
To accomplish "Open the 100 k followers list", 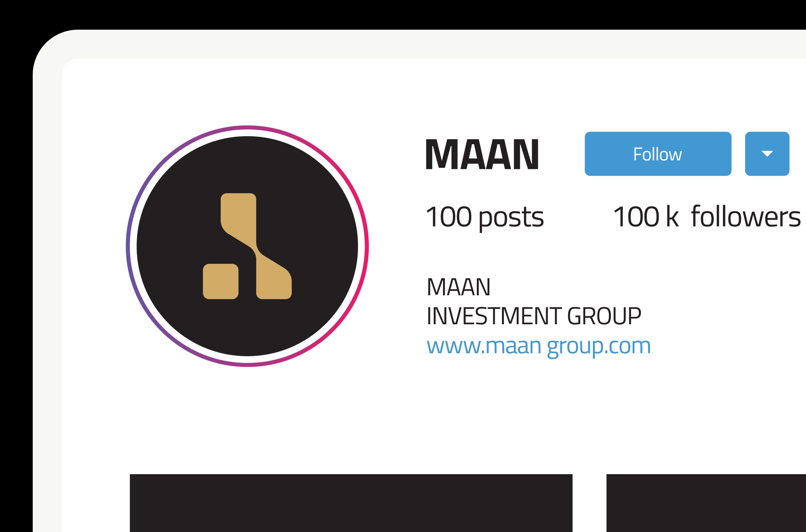I will coord(707,217).
